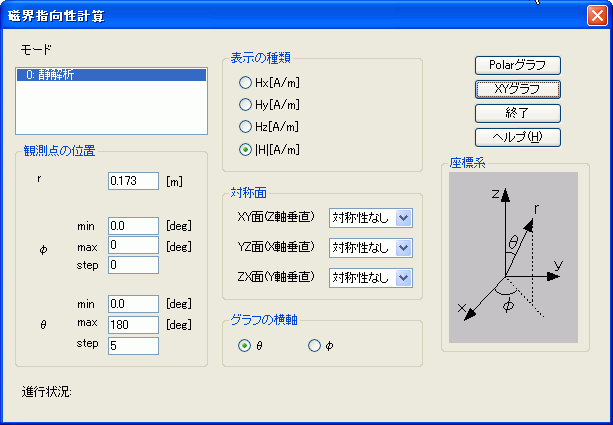Select the Hx[A/m] display type
This screenshot has width=613, height=425.
245,82
